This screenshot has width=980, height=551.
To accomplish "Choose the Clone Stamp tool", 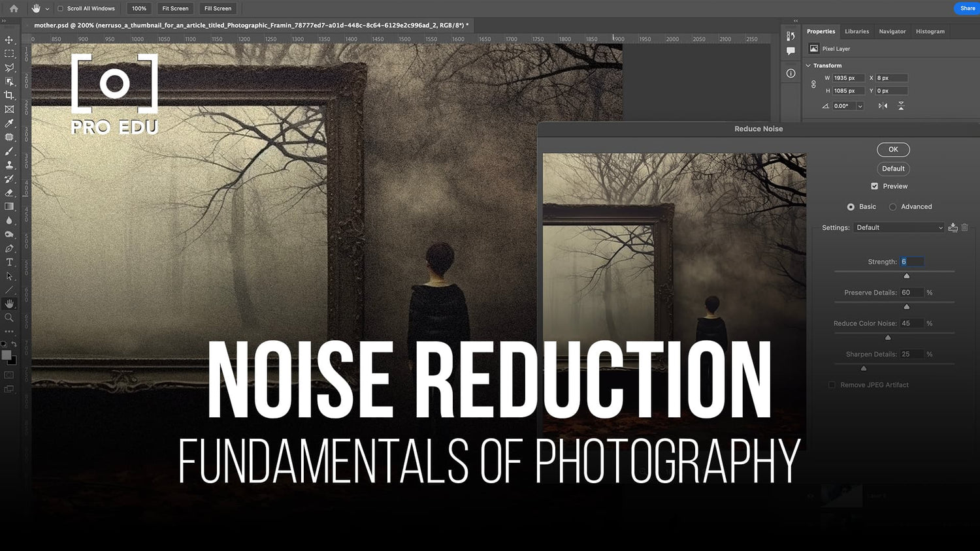I will tap(9, 165).
